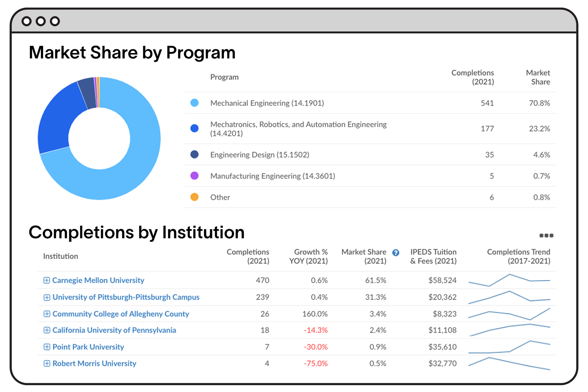Open the three-dot options menu for Completions
This screenshot has height=392, width=588.
pos(546,235)
